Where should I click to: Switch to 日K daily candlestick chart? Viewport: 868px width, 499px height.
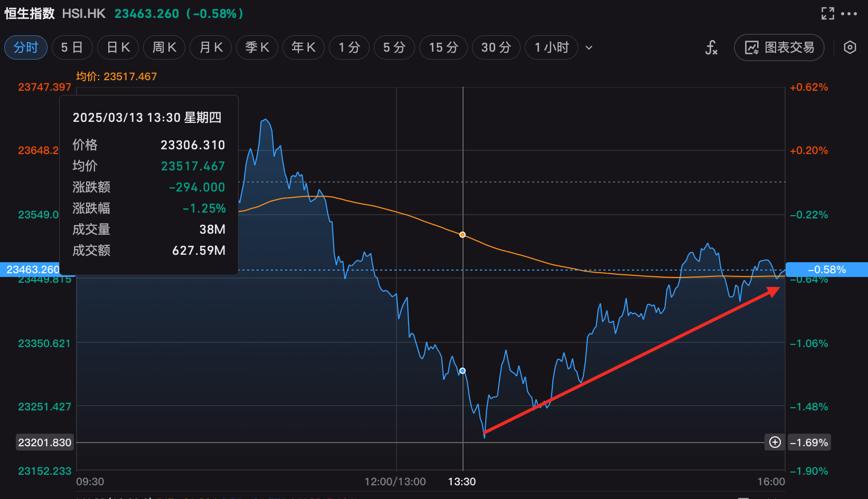pos(118,48)
